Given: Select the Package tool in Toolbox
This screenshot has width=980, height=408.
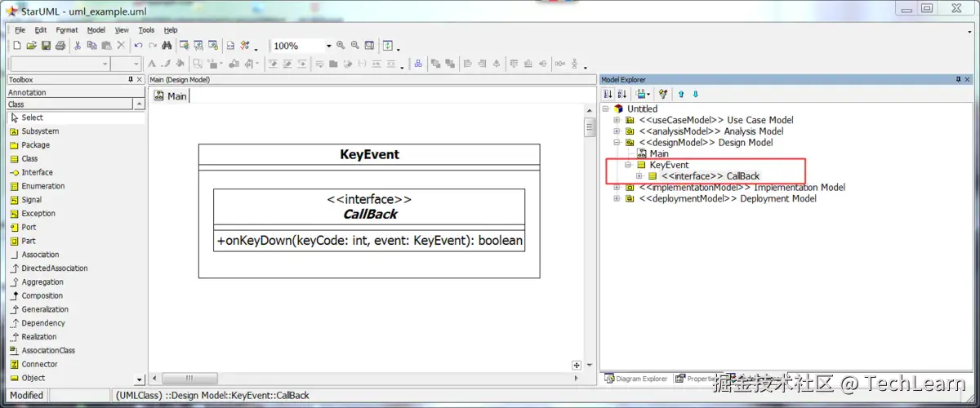Looking at the screenshot, I should (77, 144).
